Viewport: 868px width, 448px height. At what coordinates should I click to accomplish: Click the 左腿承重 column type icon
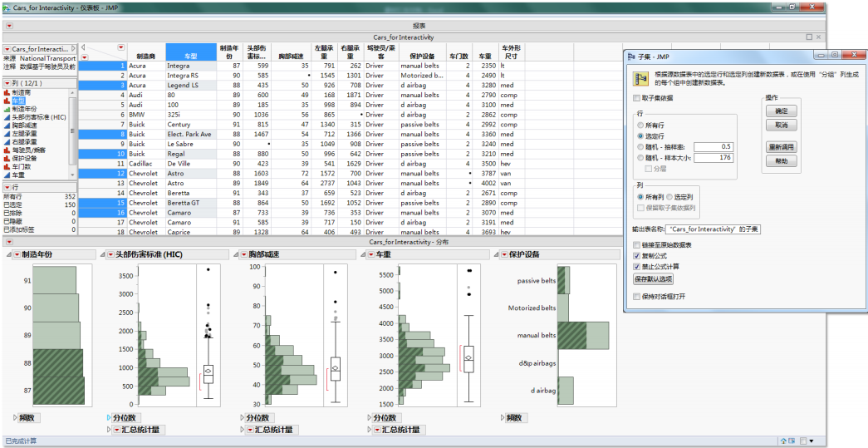tap(7, 134)
